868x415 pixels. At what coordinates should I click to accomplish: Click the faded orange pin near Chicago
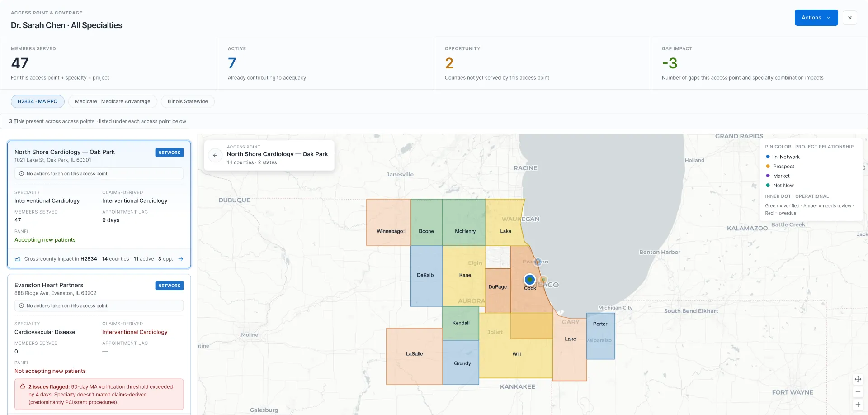point(544,280)
